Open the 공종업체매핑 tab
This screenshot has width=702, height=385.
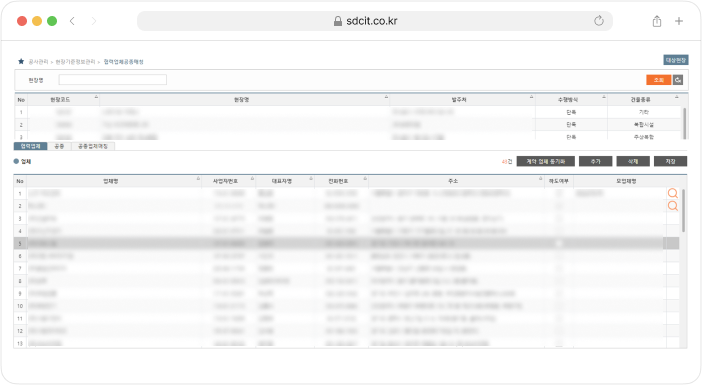[x=93, y=146]
